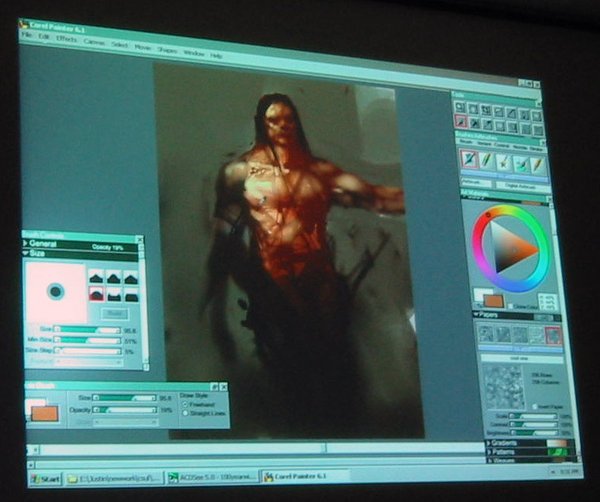Open the Digital Airbrush variant dropdown
This screenshot has height=502, width=600.
[521, 186]
